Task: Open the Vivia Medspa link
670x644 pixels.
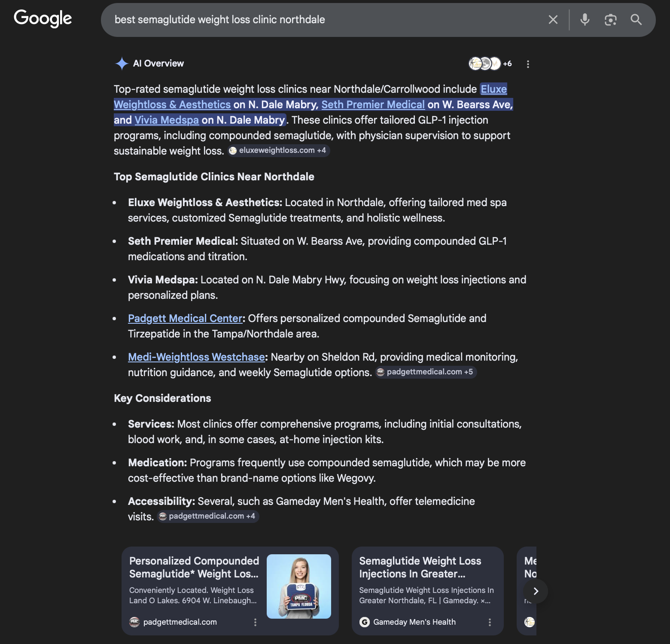Action: [167, 120]
